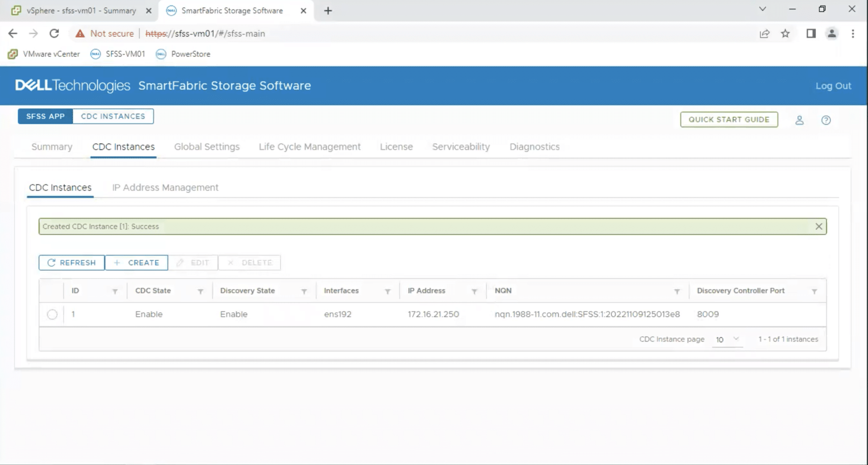The height and width of the screenshot is (465, 868).
Task: Open the IP Address Management sub-tab
Action: (x=165, y=187)
